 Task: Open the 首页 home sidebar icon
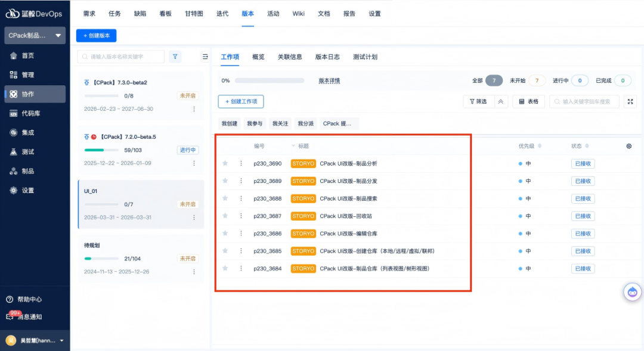(14, 55)
